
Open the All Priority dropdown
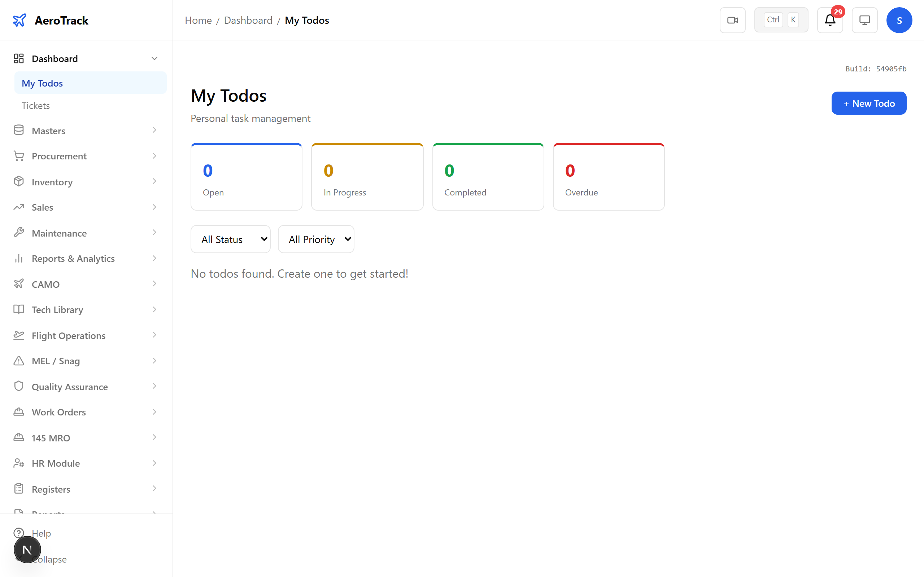(x=316, y=239)
